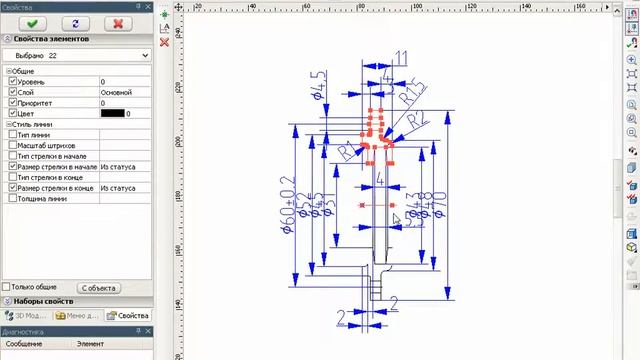Click the blue pages icon
The image size is (640, 360).
(x=632, y=168)
